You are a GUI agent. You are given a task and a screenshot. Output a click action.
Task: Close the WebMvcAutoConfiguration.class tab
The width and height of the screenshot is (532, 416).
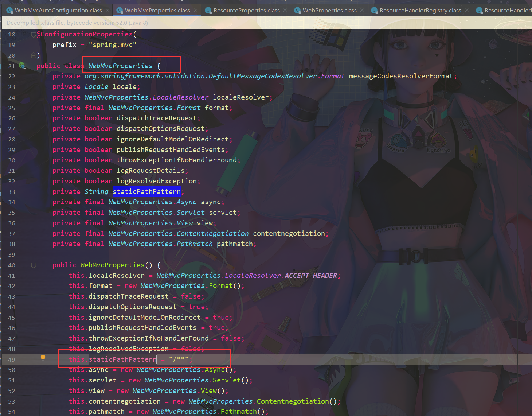[x=107, y=10]
